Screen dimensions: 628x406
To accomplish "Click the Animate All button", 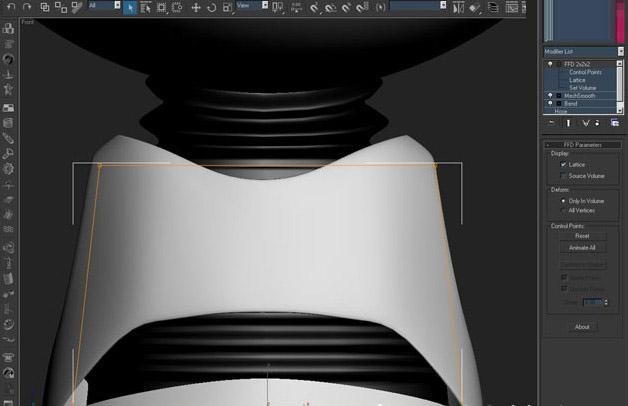I will 582,248.
